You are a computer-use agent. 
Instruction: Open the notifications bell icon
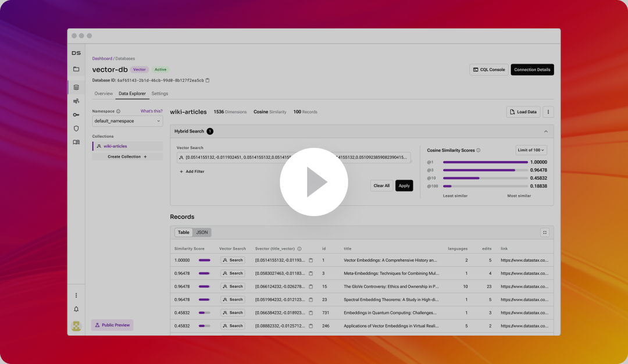coord(76,309)
